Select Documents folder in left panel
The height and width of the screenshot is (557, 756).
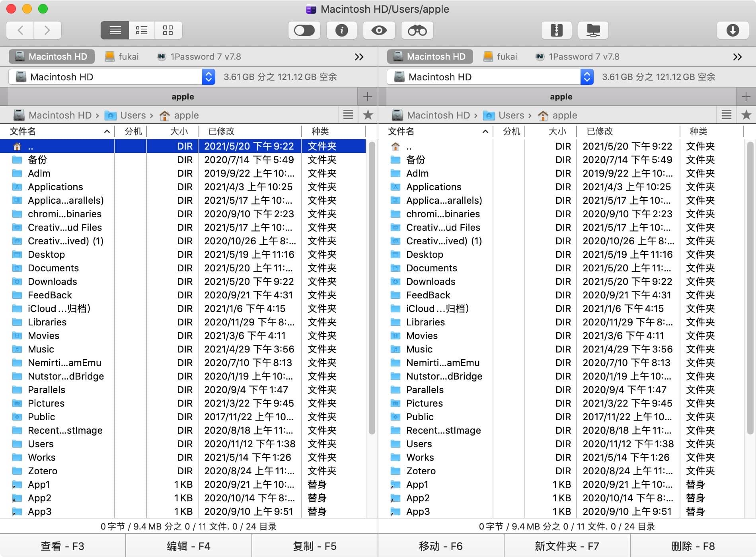coord(183,268)
